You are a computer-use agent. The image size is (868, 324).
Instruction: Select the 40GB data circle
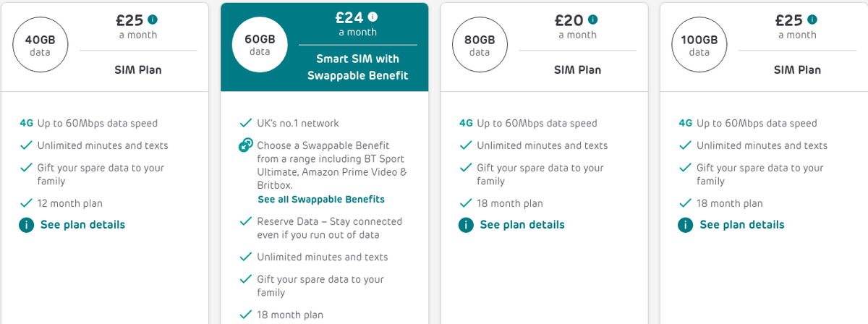[41, 46]
